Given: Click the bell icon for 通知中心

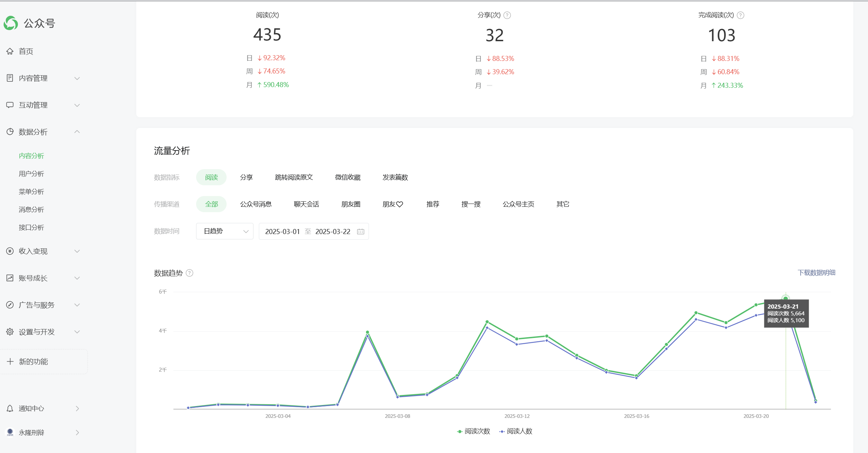Looking at the screenshot, I should pyautogui.click(x=10, y=409).
